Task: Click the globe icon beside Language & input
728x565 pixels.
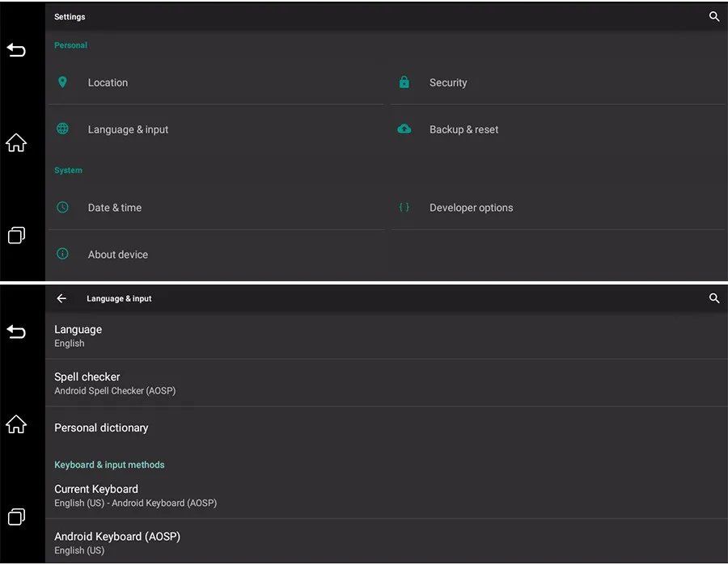Action: pyautogui.click(x=62, y=129)
